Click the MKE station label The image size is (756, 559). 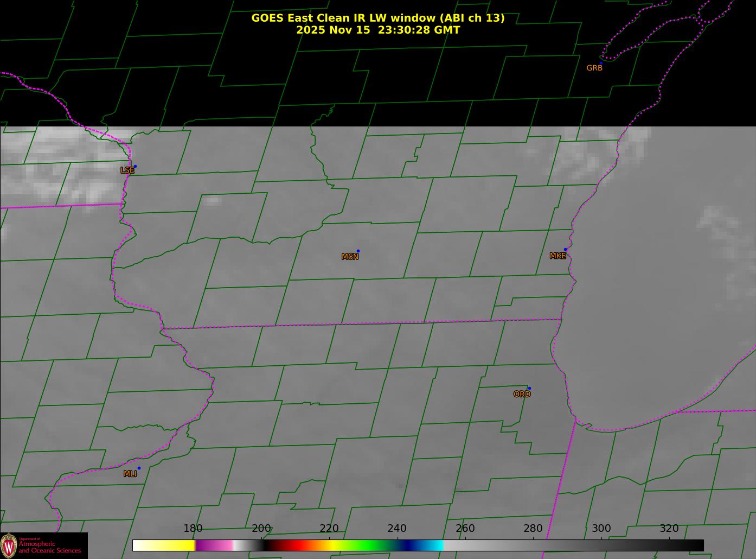(x=558, y=256)
